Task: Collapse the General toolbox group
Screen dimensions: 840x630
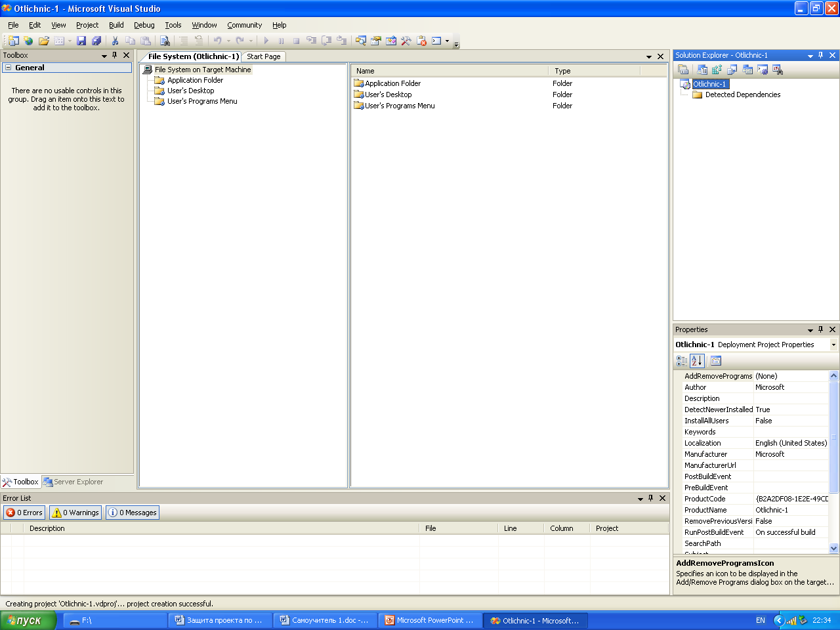Action: [8, 68]
